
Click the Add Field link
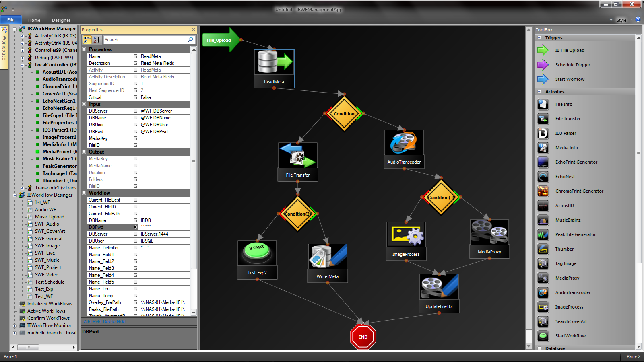click(93, 322)
